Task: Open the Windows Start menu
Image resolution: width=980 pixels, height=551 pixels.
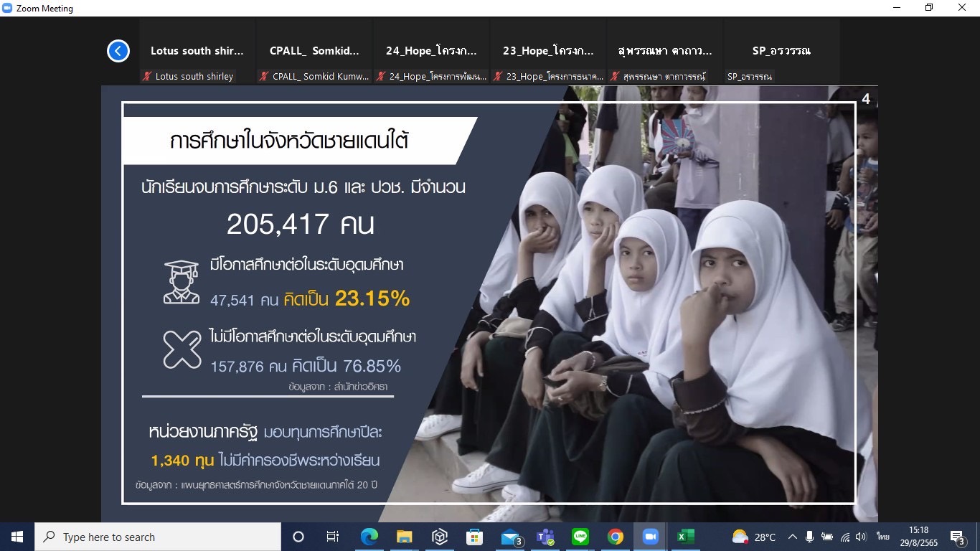Action: pos(17,537)
